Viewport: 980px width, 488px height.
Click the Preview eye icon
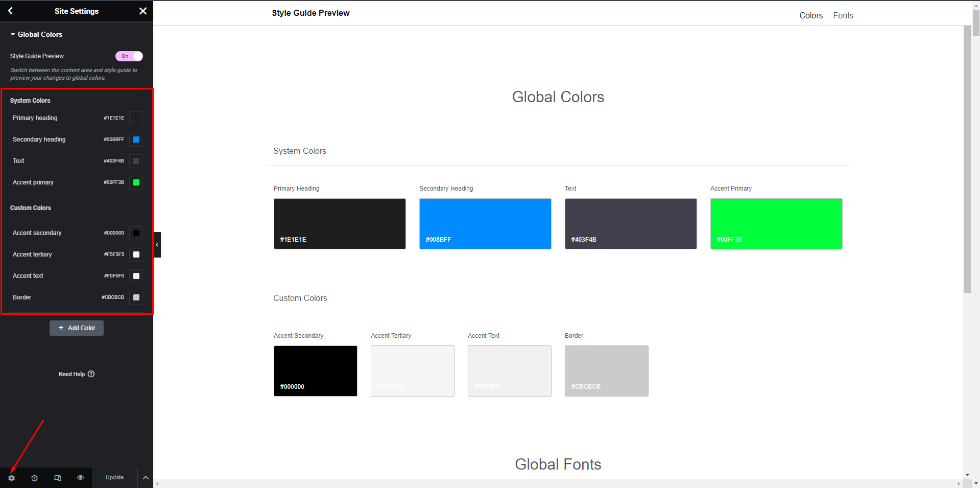[80, 478]
